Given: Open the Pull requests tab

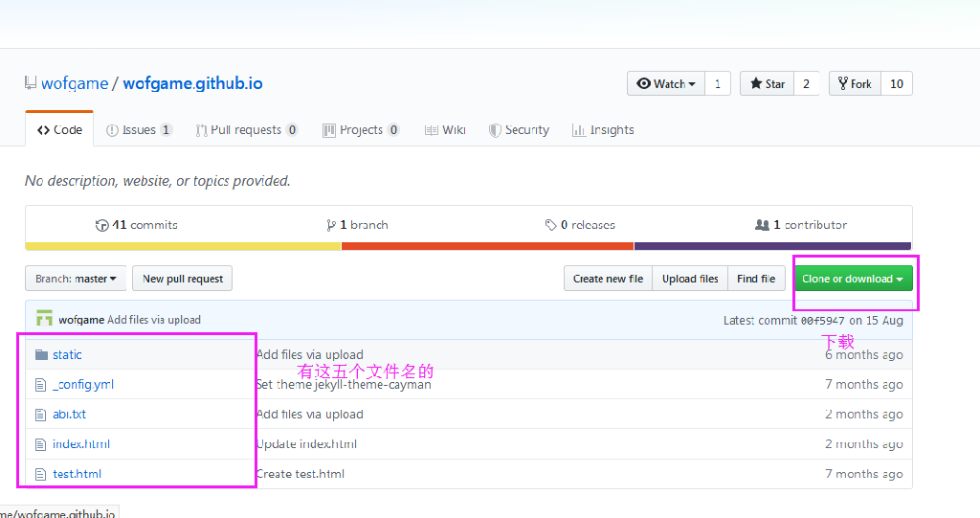Looking at the screenshot, I should [247, 130].
